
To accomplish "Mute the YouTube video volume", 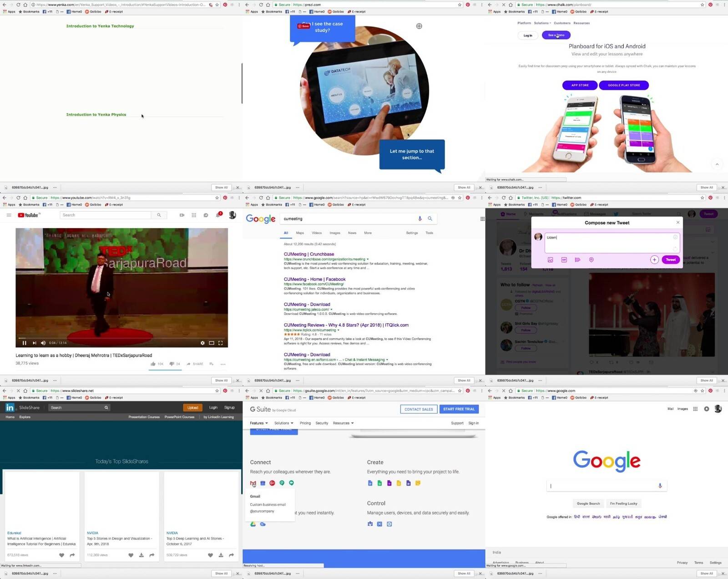I will coord(43,343).
